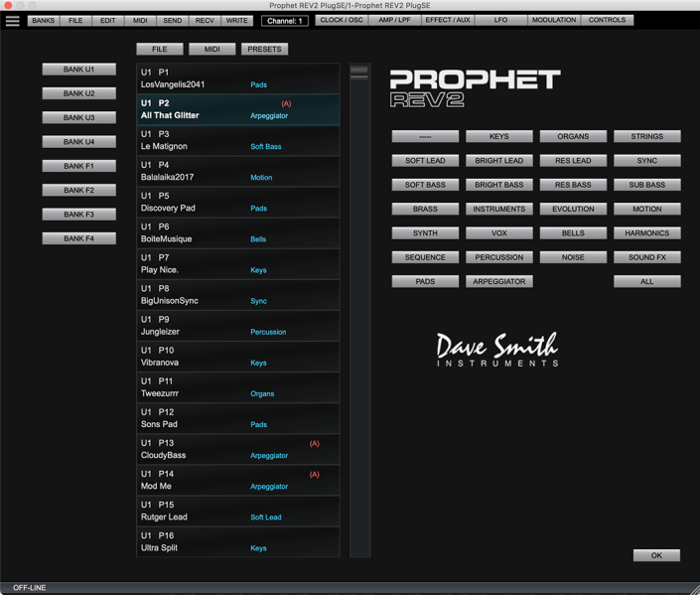Viewport: 700px width, 596px height.
Task: Select BANK F4
Action: tap(79, 238)
